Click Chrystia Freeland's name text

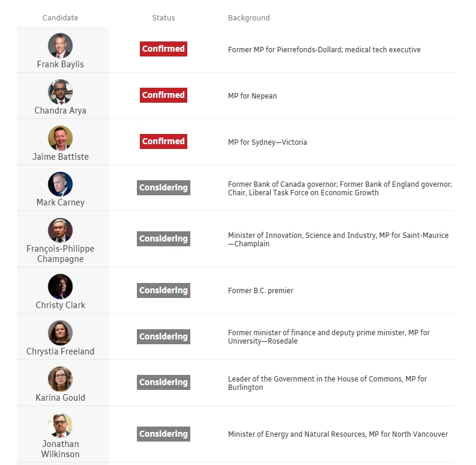coord(60,351)
